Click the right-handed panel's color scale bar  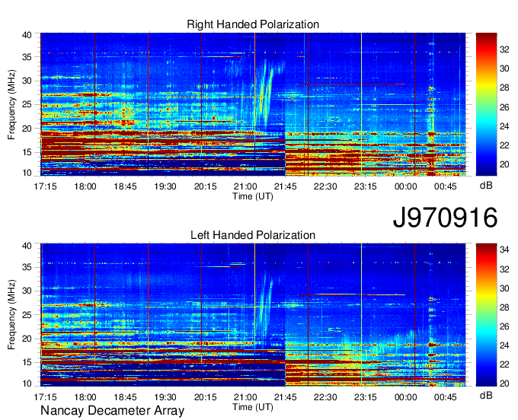click(x=486, y=104)
